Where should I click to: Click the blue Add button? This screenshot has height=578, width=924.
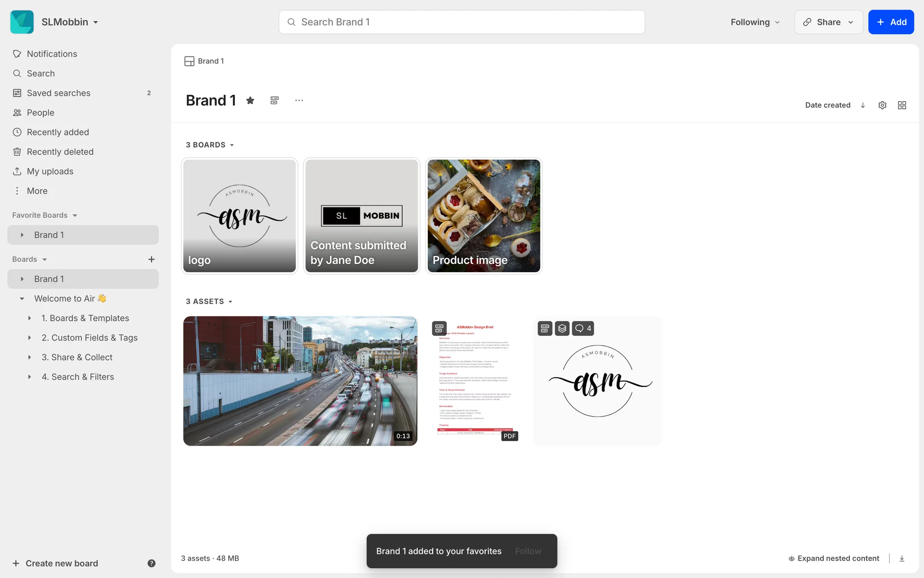[x=891, y=22]
